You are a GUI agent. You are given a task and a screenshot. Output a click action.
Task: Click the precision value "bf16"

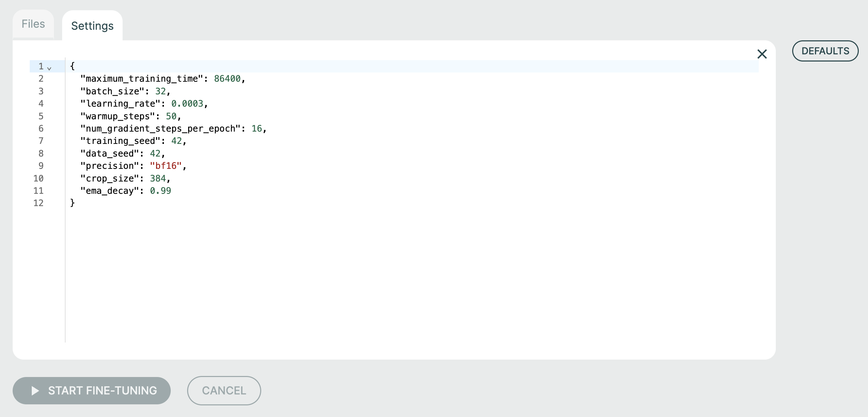click(166, 166)
